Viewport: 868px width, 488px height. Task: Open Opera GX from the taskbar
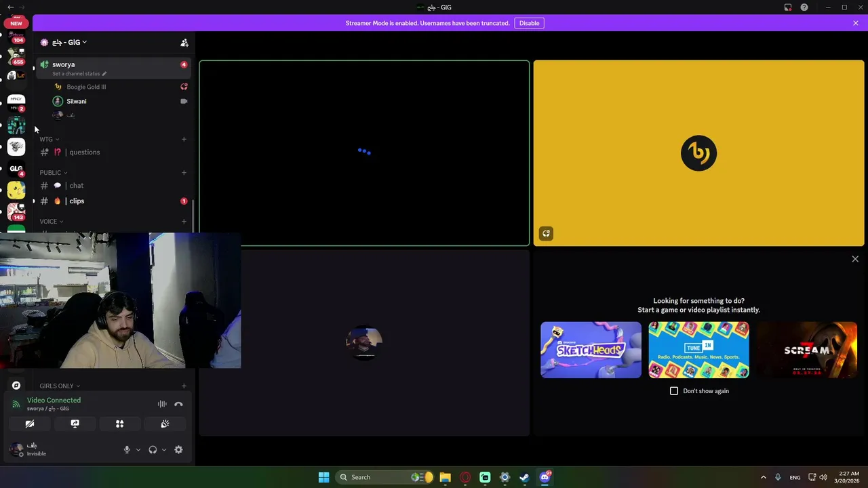coord(465,477)
